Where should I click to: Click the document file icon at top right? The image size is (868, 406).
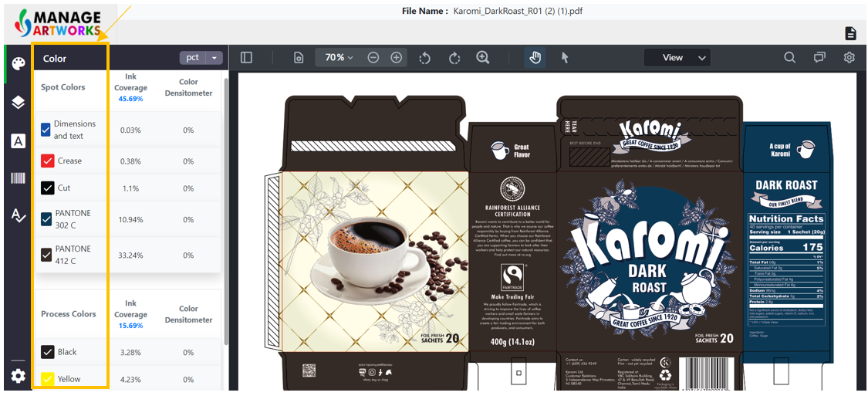(x=851, y=33)
